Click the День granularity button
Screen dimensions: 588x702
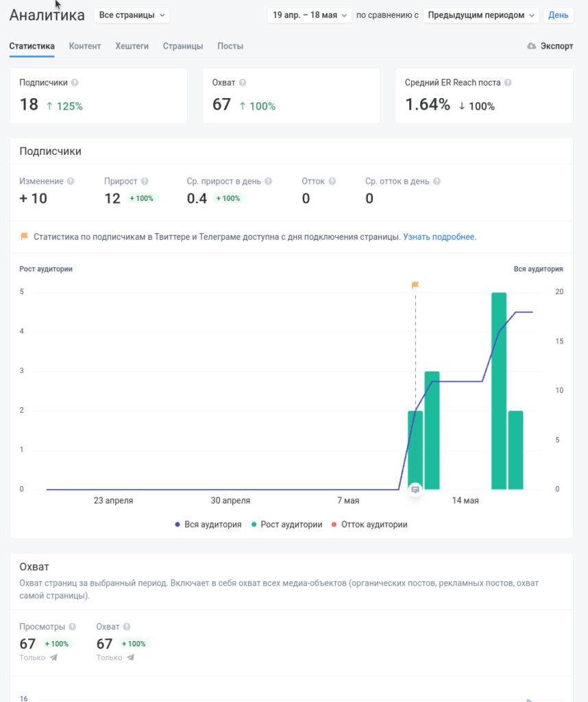point(558,15)
